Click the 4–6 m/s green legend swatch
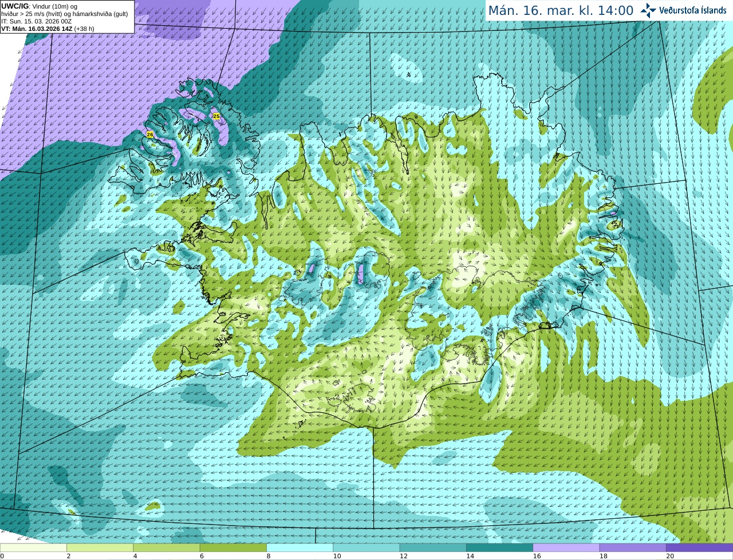Image resolution: width=733 pixels, height=560 pixels. point(167,547)
